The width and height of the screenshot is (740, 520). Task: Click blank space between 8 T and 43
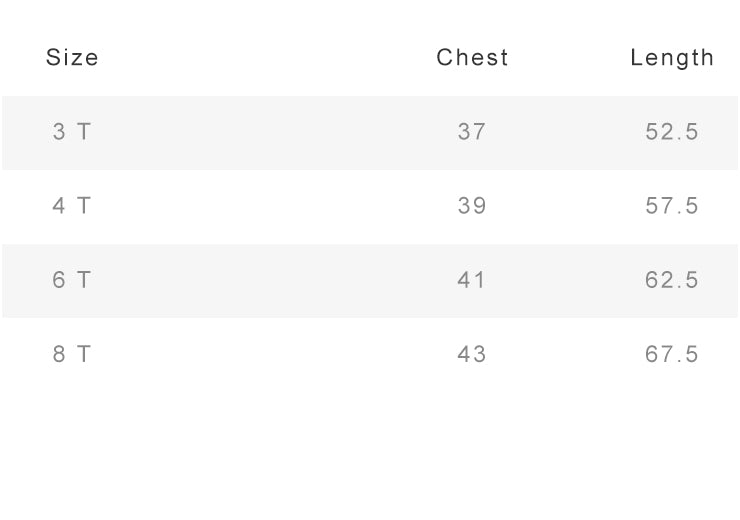[x=270, y=354]
